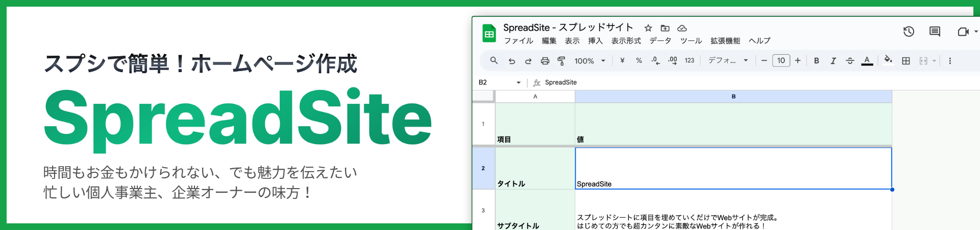Open the 挿入 menu
This screenshot has height=230, width=980.
(595, 41)
